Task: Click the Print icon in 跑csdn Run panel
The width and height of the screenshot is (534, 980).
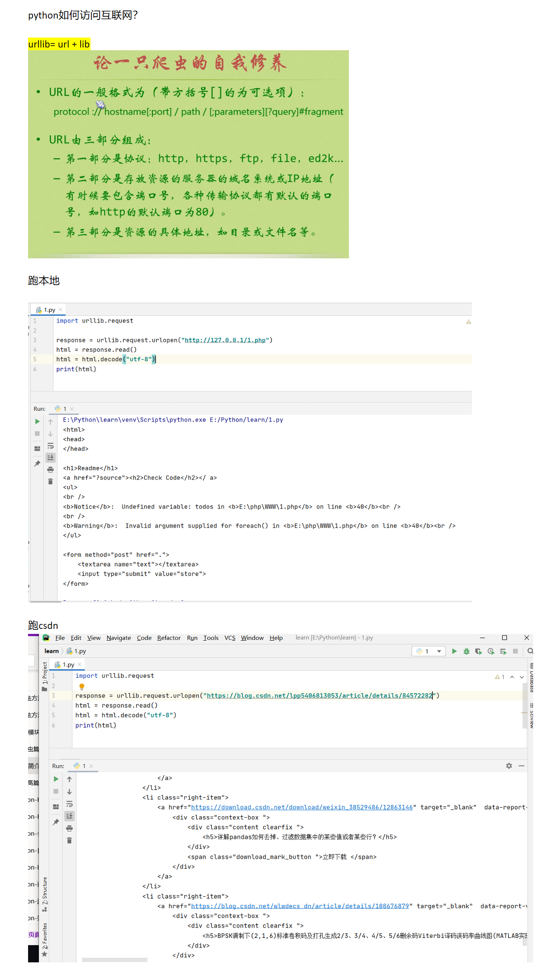Action: [69, 828]
